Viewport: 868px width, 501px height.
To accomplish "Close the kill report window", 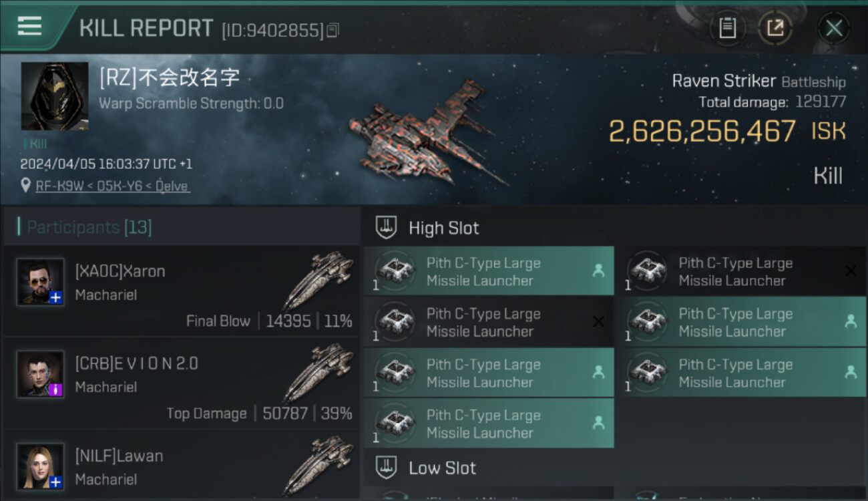I will coord(833,28).
